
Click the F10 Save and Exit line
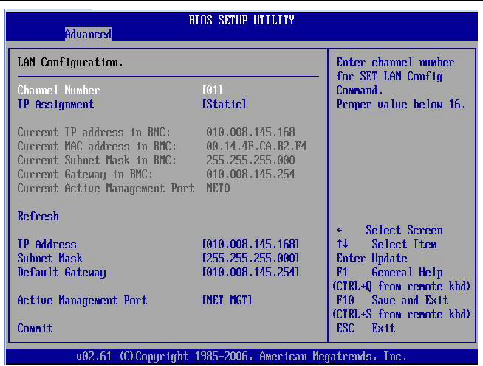coord(393,300)
